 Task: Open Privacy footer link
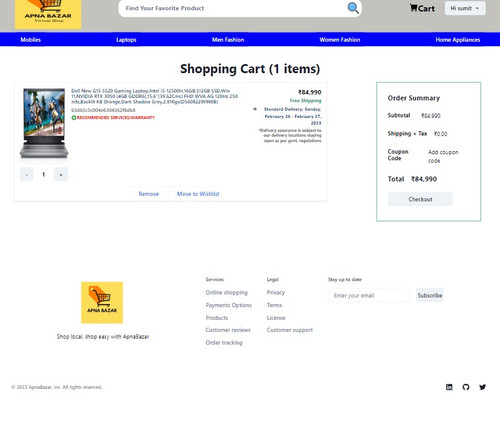click(x=276, y=292)
